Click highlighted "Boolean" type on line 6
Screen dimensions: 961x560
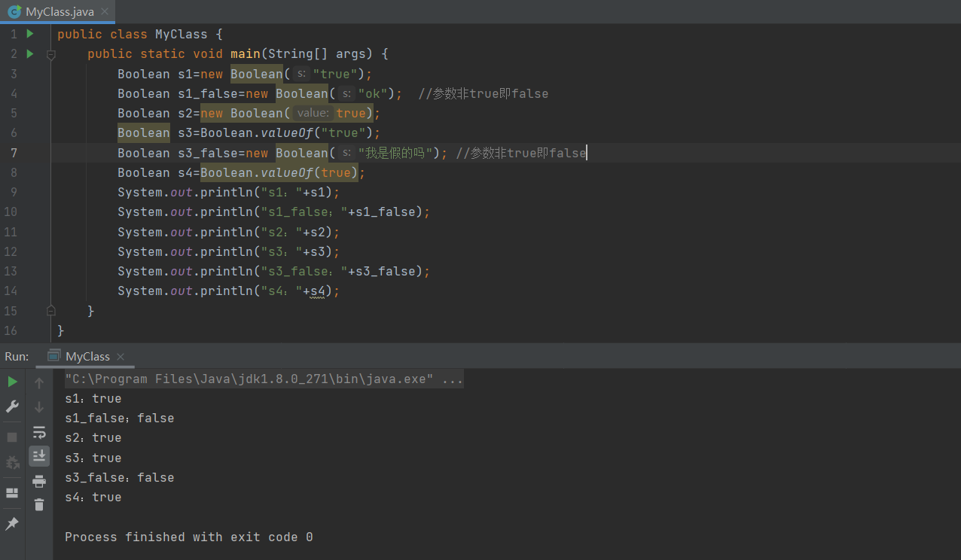[144, 133]
